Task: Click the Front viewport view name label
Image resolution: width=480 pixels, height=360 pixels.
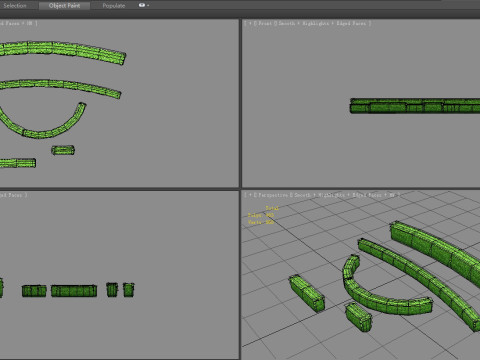Action: pyautogui.click(x=265, y=23)
